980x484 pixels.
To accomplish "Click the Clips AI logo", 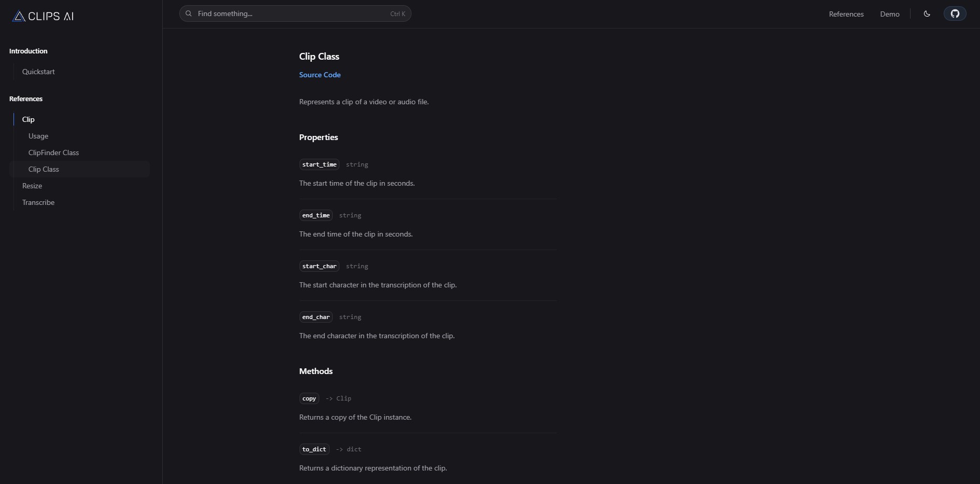I will coord(43,16).
